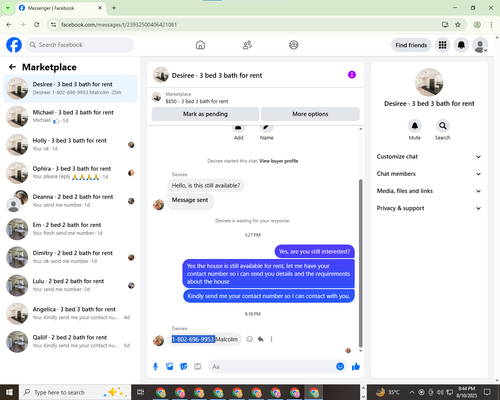Show hidden system tray icons
Screen dimensions: 500x400
coord(412,392)
